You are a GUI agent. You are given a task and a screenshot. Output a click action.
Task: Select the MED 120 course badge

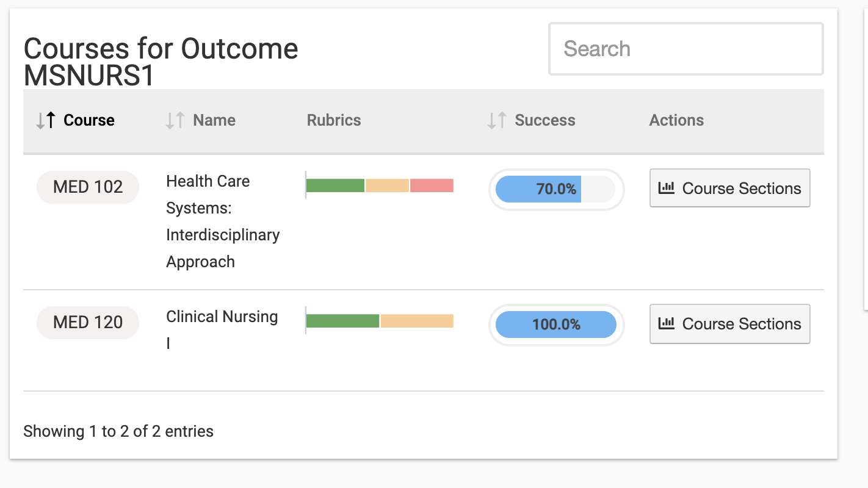88,322
